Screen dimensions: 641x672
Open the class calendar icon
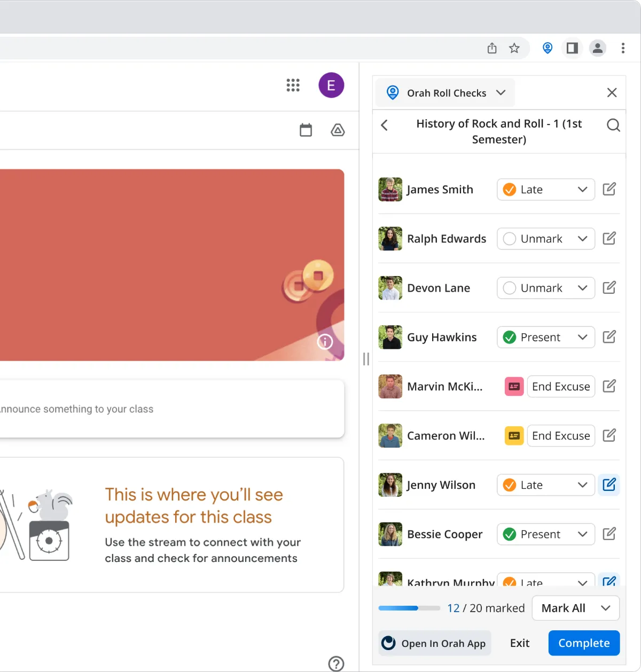[306, 130]
